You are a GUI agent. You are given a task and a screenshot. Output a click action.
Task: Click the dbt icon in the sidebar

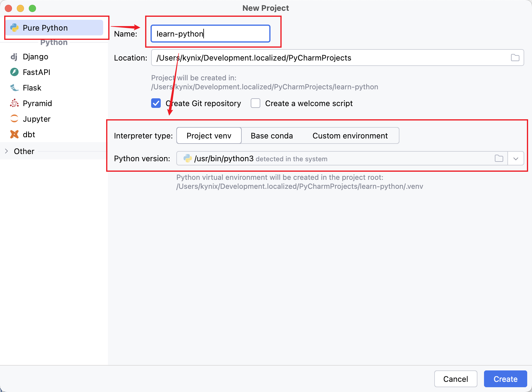pos(14,134)
